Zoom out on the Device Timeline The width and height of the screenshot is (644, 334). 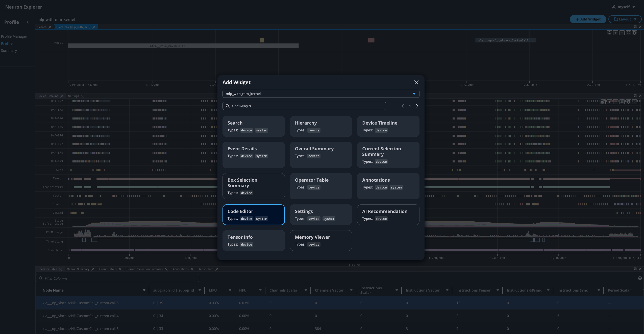coord(616,102)
